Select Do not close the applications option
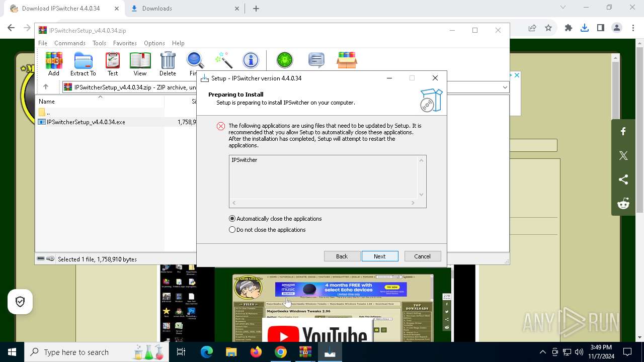The image size is (644, 362). coord(267,230)
